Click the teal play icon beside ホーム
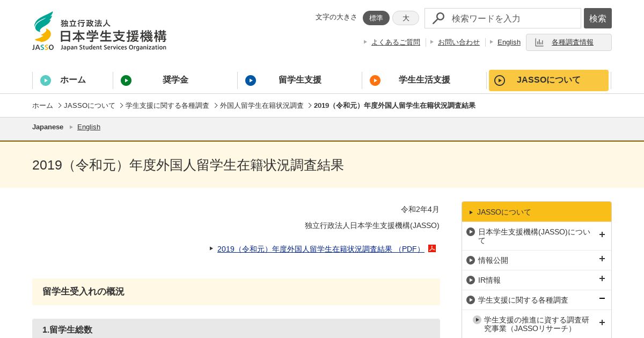 (46, 80)
